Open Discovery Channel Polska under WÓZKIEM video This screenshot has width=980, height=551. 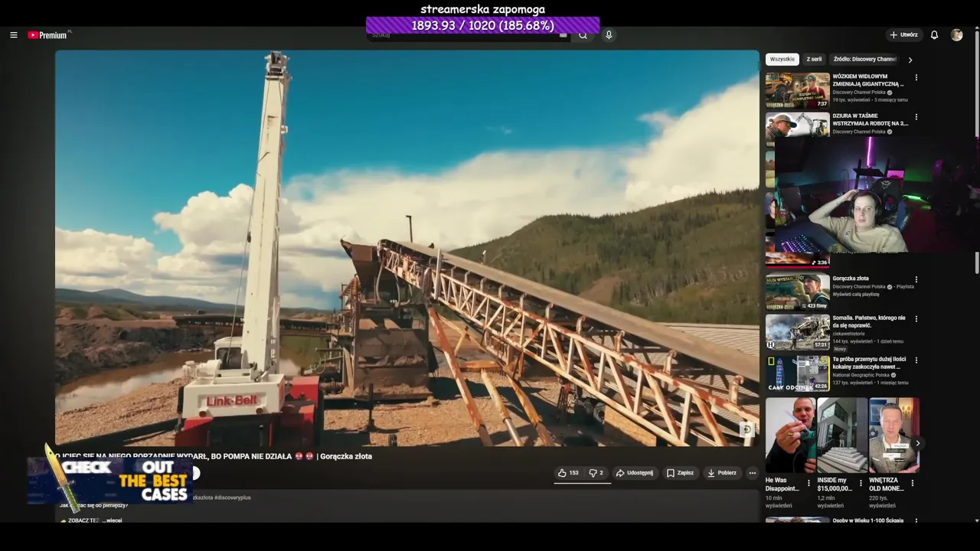859,93
